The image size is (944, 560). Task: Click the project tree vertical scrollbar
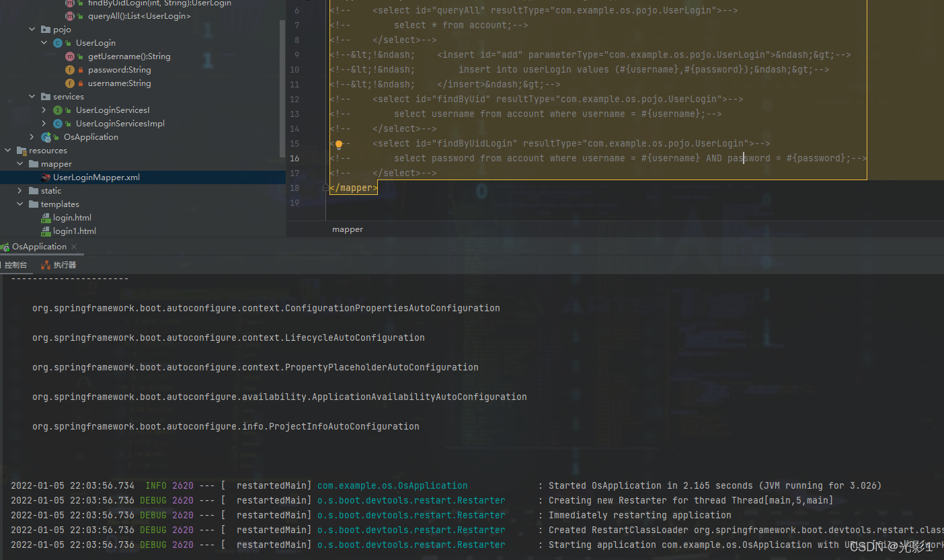point(283,87)
